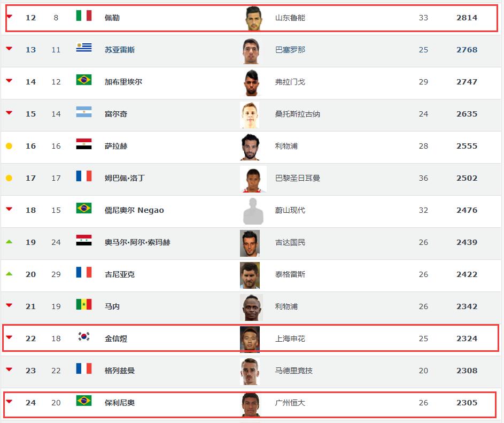Open player link 苏亚雷斯

coord(120,50)
